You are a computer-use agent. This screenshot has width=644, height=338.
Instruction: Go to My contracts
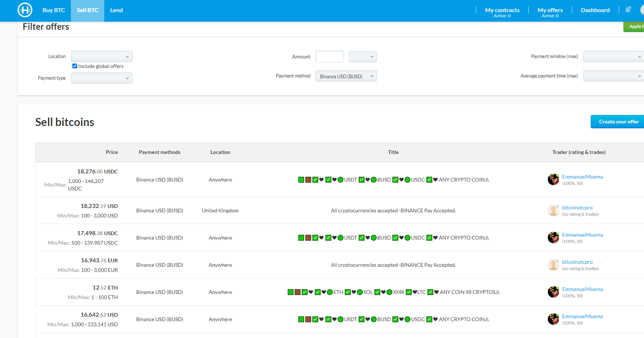click(x=502, y=10)
